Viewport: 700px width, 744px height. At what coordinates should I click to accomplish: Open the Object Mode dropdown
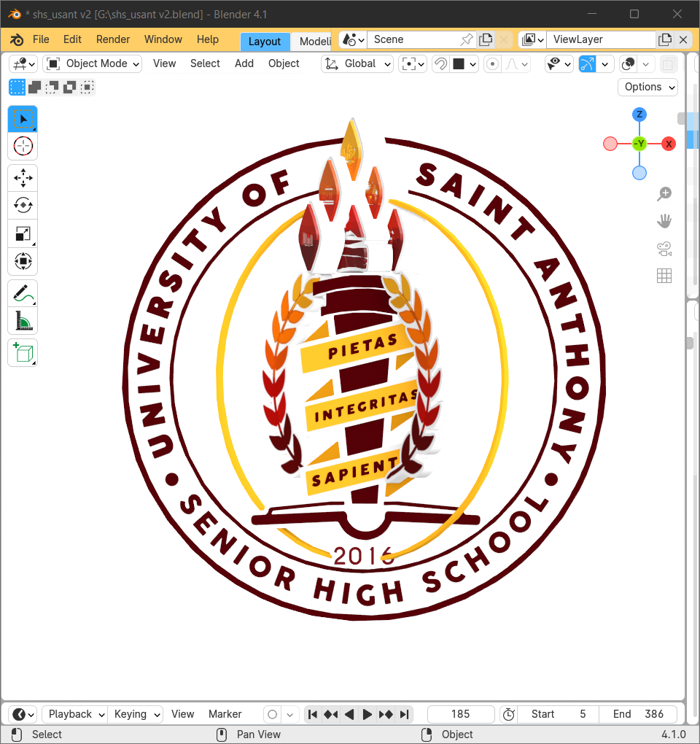pos(93,63)
